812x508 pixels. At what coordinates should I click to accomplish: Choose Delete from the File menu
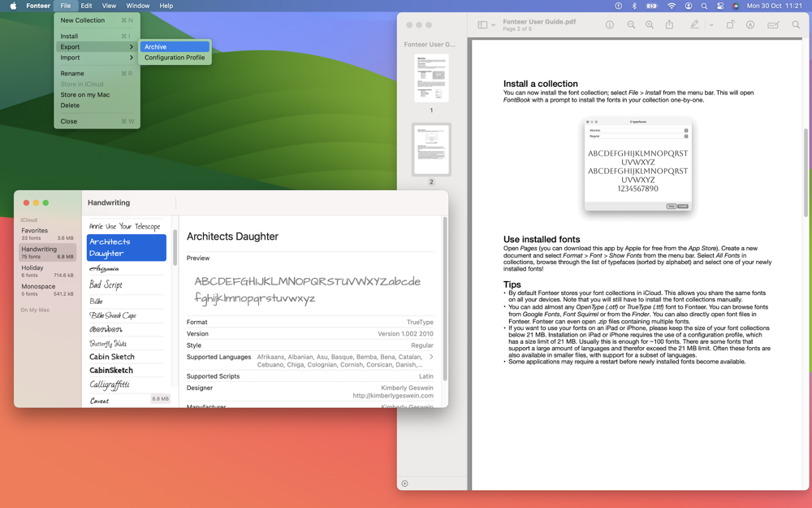(x=97, y=105)
